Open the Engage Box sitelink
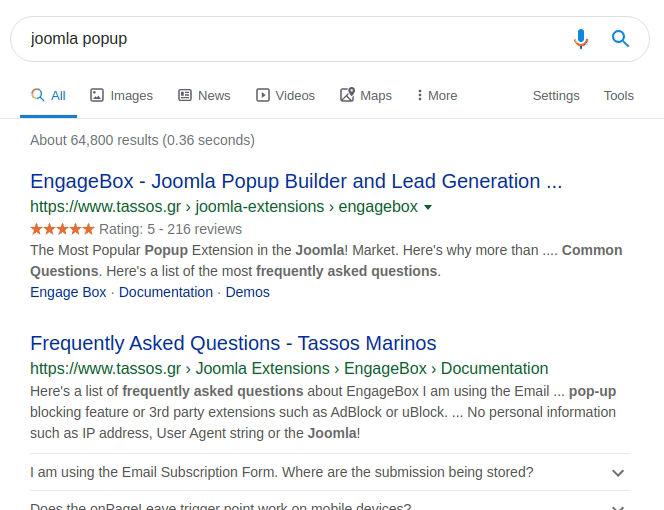664x510 pixels. pyautogui.click(x=68, y=292)
